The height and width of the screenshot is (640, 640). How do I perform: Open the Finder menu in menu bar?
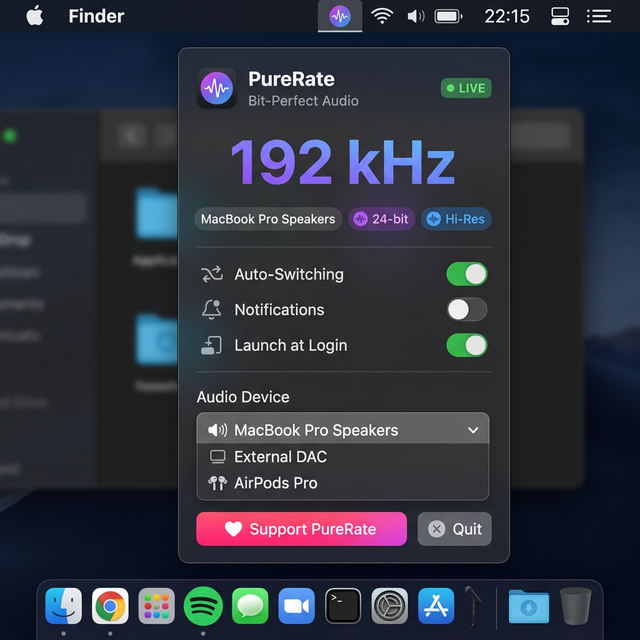pos(96,16)
